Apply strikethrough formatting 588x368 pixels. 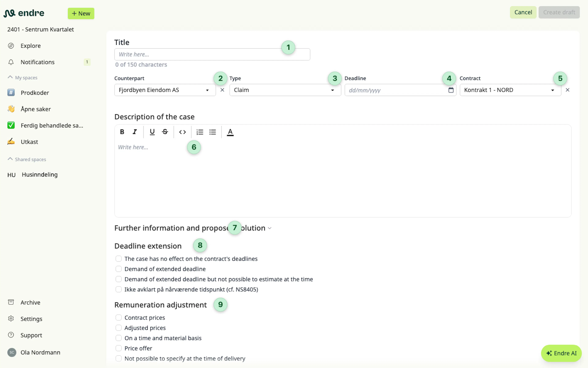tap(165, 132)
